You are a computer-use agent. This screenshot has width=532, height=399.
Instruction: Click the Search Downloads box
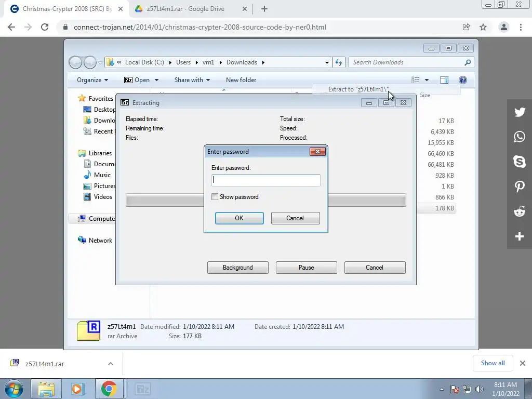[407, 62]
